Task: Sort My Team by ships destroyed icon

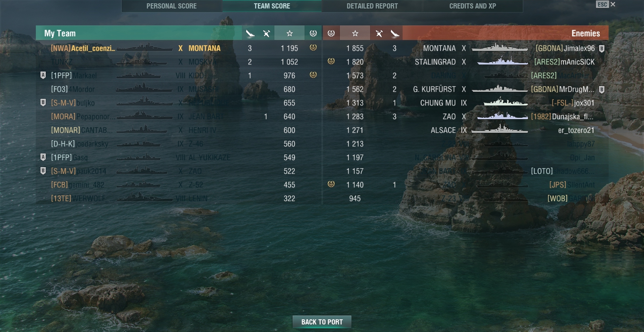Action: coord(250,33)
